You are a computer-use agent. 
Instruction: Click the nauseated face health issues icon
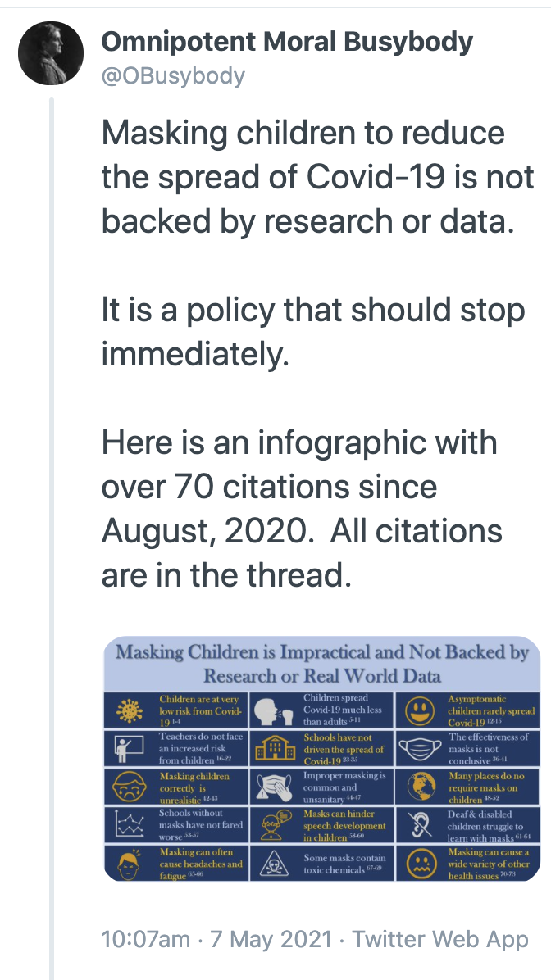(420, 863)
